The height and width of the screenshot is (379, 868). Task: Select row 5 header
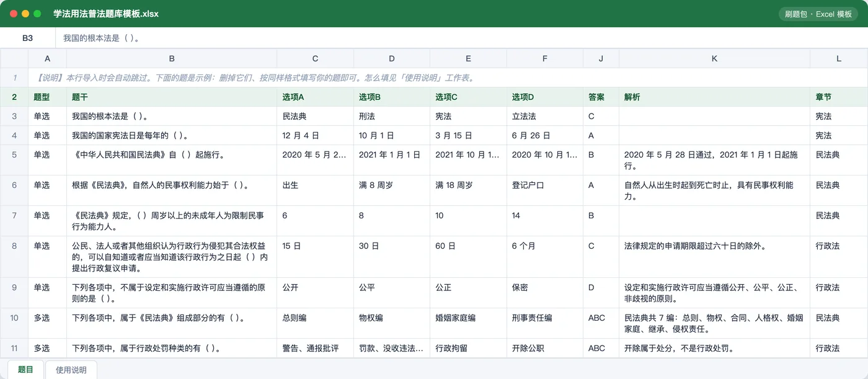[14, 160]
